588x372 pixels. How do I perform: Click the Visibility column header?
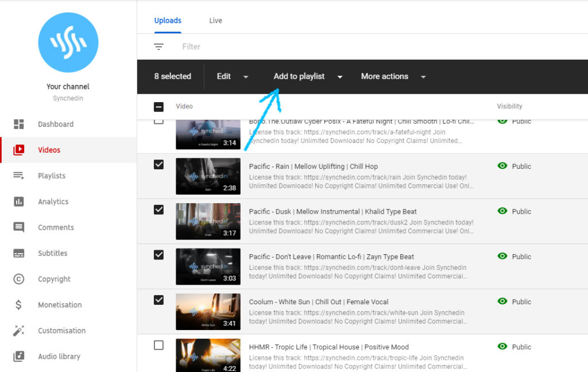[x=510, y=106]
